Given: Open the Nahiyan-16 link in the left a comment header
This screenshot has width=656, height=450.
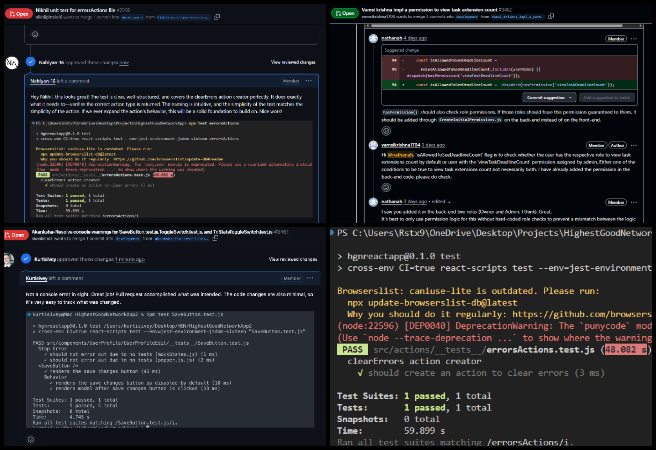Looking at the screenshot, I should (43, 81).
